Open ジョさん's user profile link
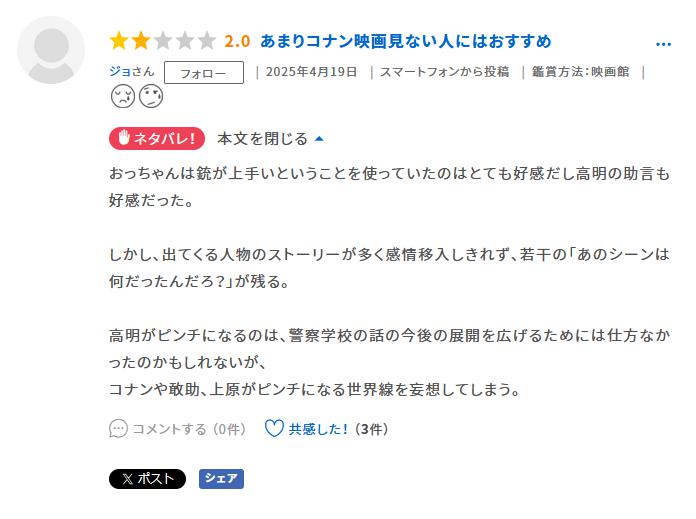The image size is (696, 519). [x=131, y=71]
